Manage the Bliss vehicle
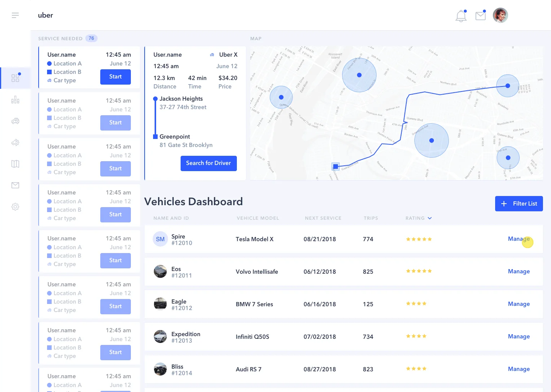 pyautogui.click(x=519, y=369)
